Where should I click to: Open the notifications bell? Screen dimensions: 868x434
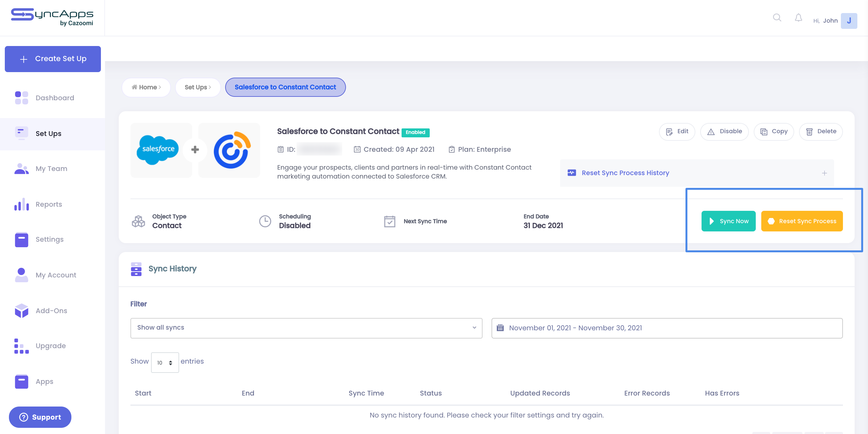pos(798,18)
